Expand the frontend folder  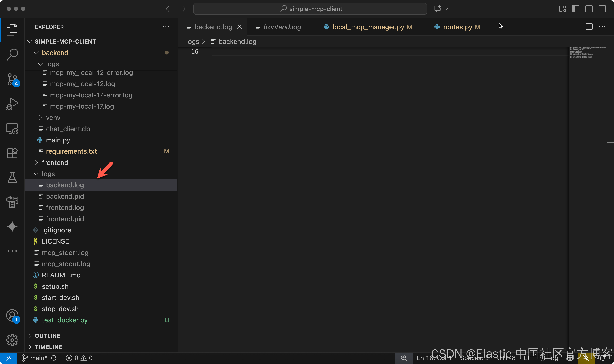point(55,162)
